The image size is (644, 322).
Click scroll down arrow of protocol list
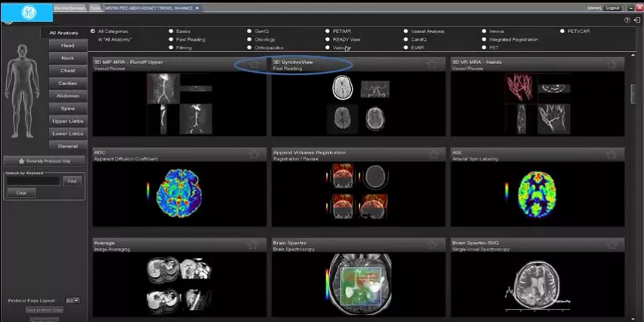pos(633,318)
